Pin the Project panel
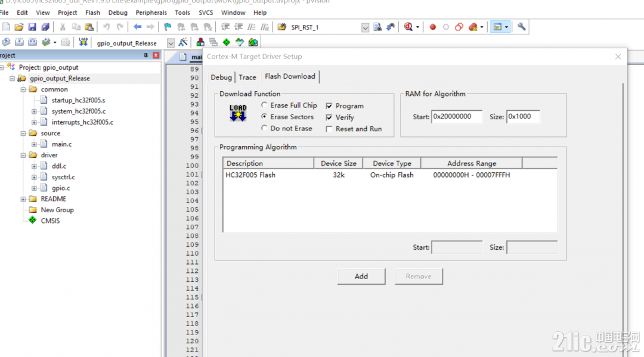The width and height of the screenshot is (644, 357). pyautogui.click(x=146, y=55)
